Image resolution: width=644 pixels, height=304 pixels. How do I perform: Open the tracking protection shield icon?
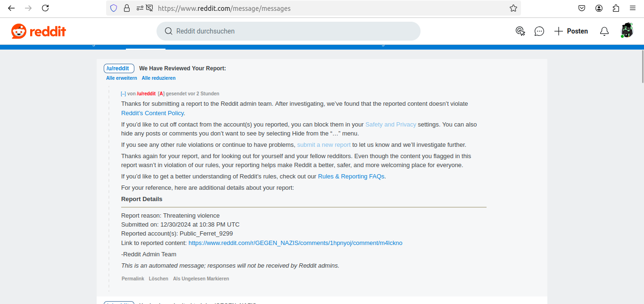pyautogui.click(x=114, y=8)
